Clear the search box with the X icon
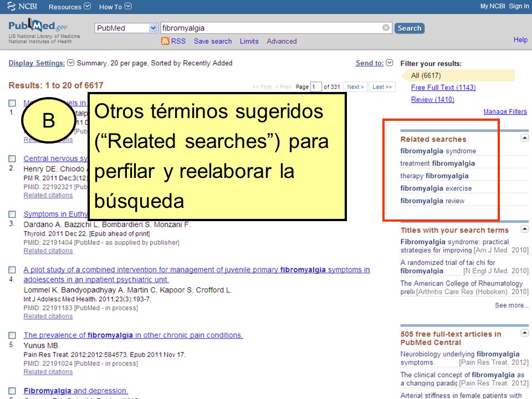The width and height of the screenshot is (532, 399). point(386,28)
